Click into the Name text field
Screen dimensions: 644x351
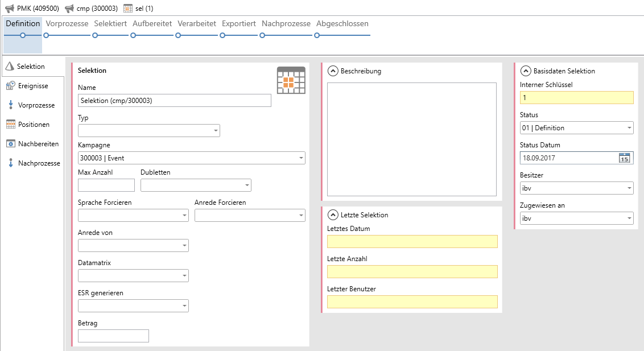click(174, 101)
